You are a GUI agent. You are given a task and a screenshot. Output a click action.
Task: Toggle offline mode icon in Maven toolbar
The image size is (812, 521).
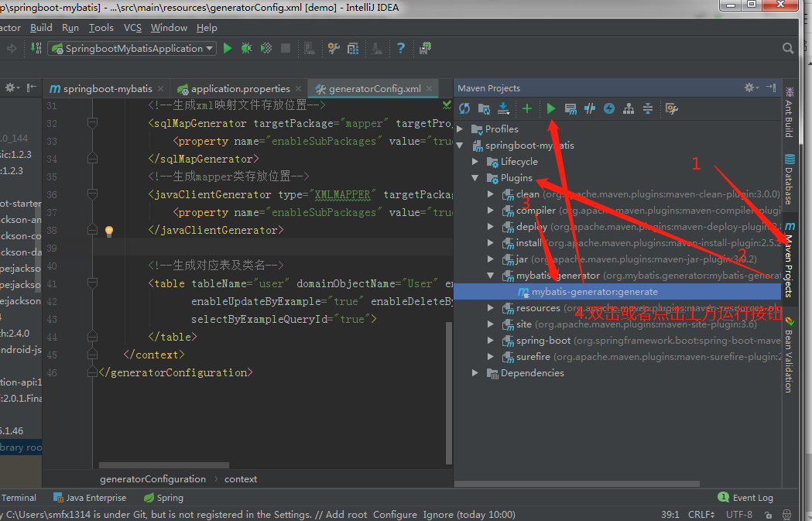(589, 108)
